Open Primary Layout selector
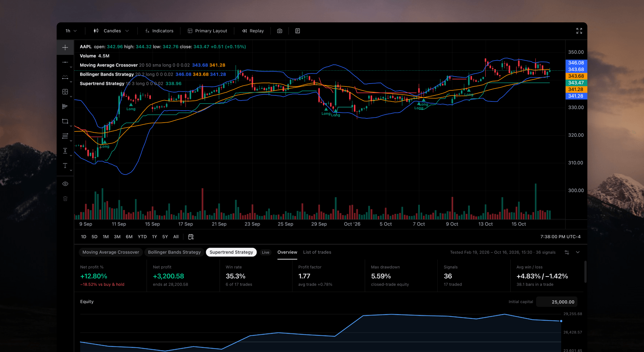Image resolution: width=644 pixels, height=352 pixels. click(207, 31)
